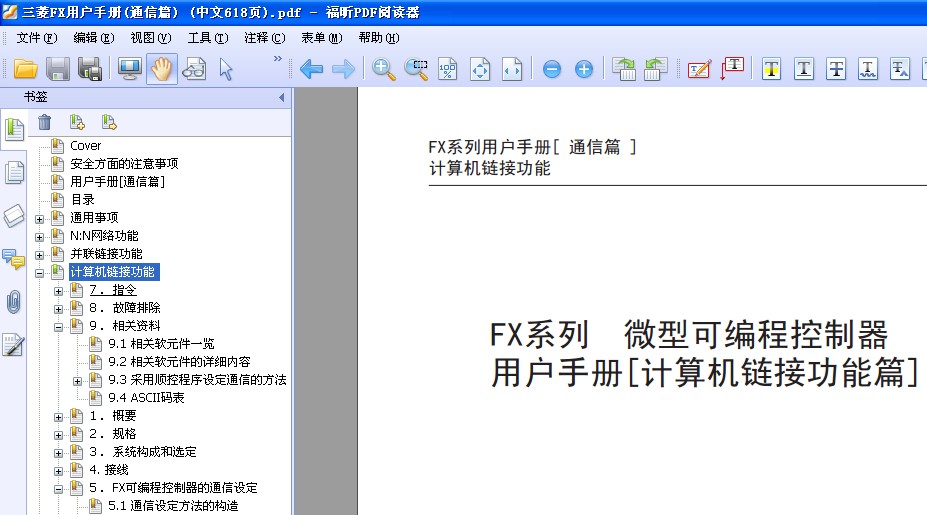The width and height of the screenshot is (927, 515).
Task: Collapse the 9．相关资料 bookmark node
Action: (59, 326)
